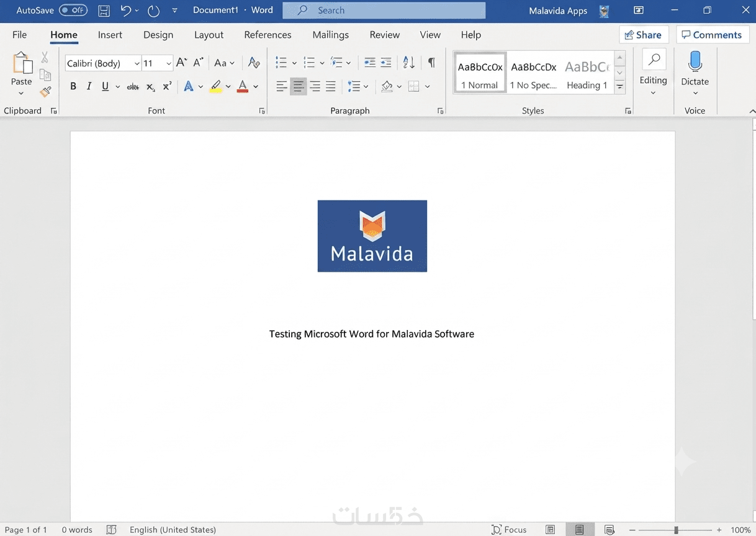756x536 pixels.
Task: Open the Comments button
Action: coord(712,35)
